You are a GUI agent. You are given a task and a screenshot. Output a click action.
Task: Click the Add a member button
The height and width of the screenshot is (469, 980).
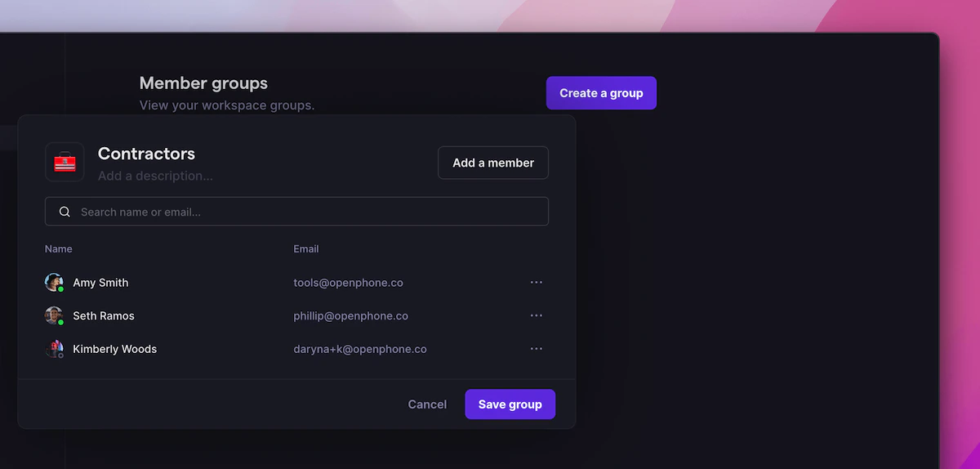[x=493, y=163]
